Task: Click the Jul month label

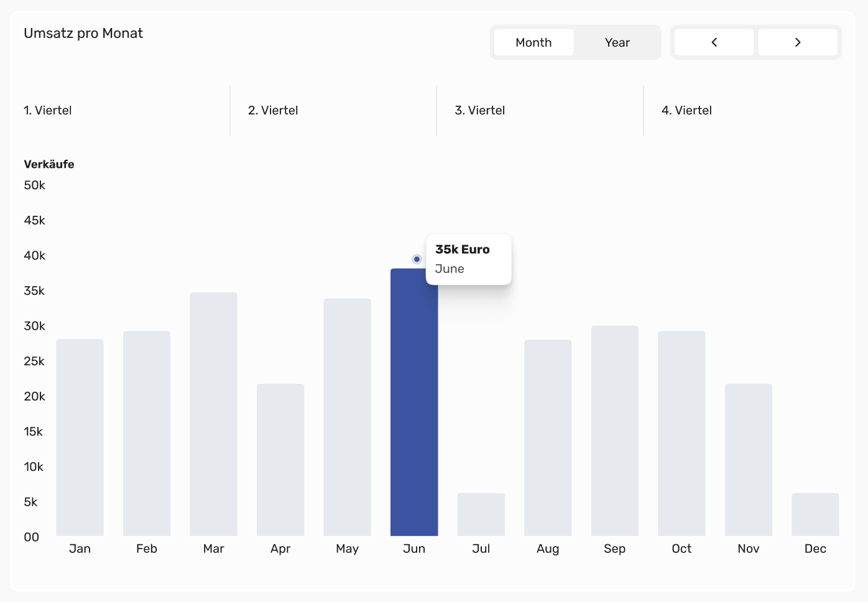Action: 481,549
